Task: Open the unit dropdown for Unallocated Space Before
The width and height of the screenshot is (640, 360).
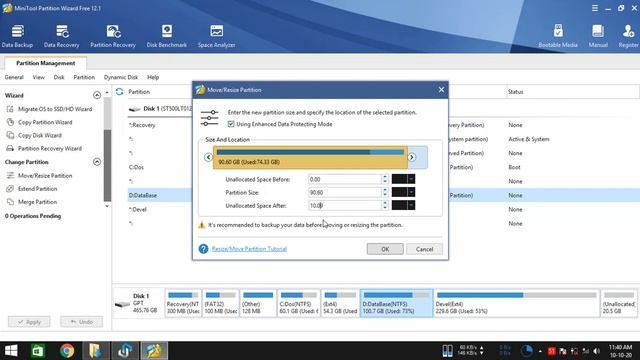Action: point(411,179)
